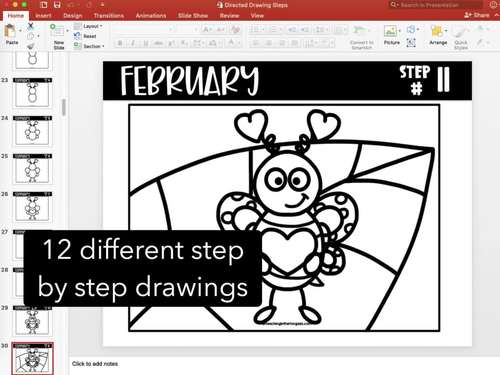500x375 pixels.
Task: Insert a Picture using the ribbon icon
Action: point(390,31)
